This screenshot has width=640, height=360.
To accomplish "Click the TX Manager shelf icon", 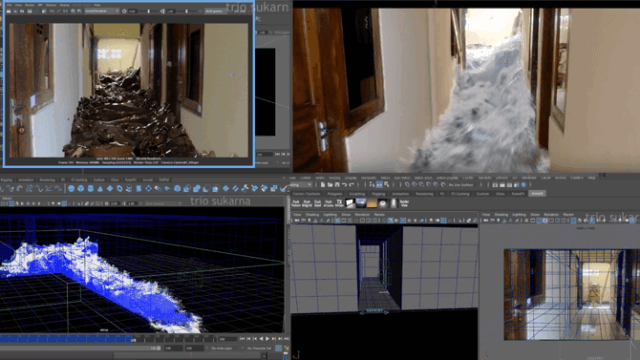I will point(339,203).
